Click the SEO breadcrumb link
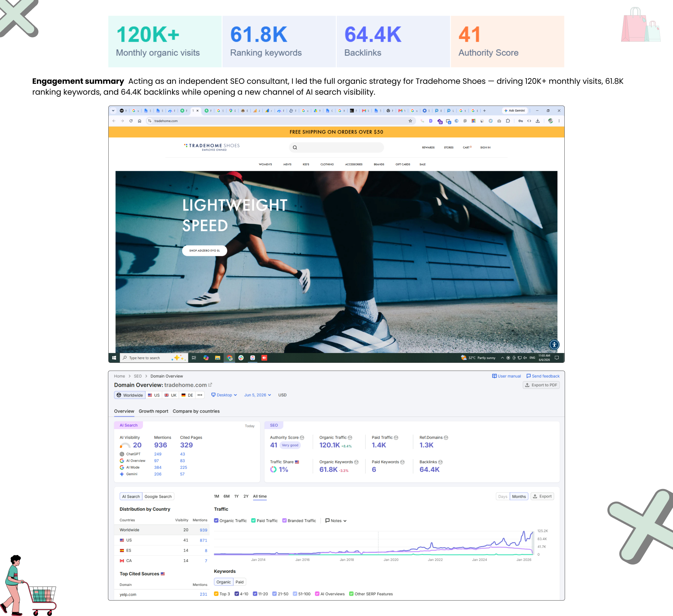Image resolution: width=673 pixels, height=616 pixels. point(138,376)
